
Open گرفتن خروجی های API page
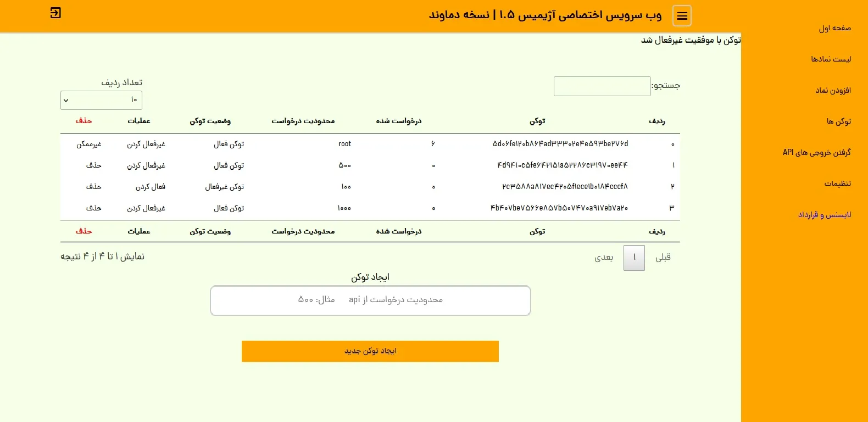[x=816, y=153]
